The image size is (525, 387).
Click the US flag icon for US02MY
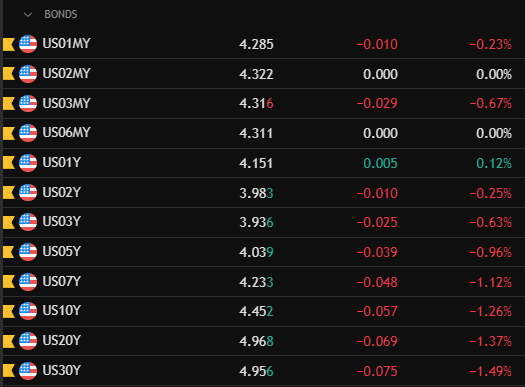point(28,74)
